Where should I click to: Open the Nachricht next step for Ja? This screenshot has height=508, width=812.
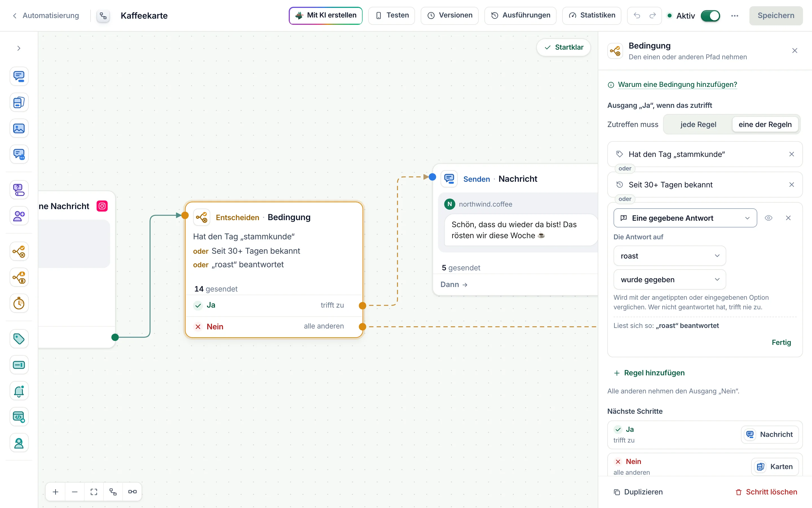click(x=770, y=434)
